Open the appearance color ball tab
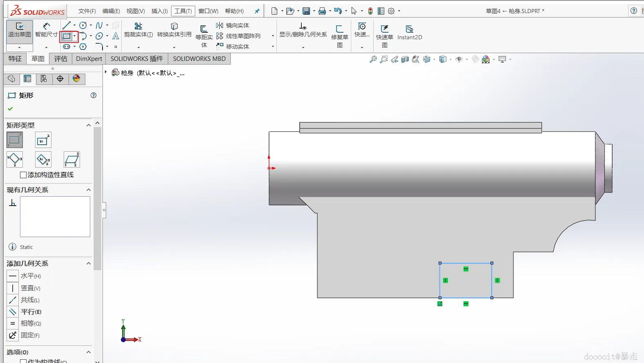644x363 pixels. click(76, 78)
